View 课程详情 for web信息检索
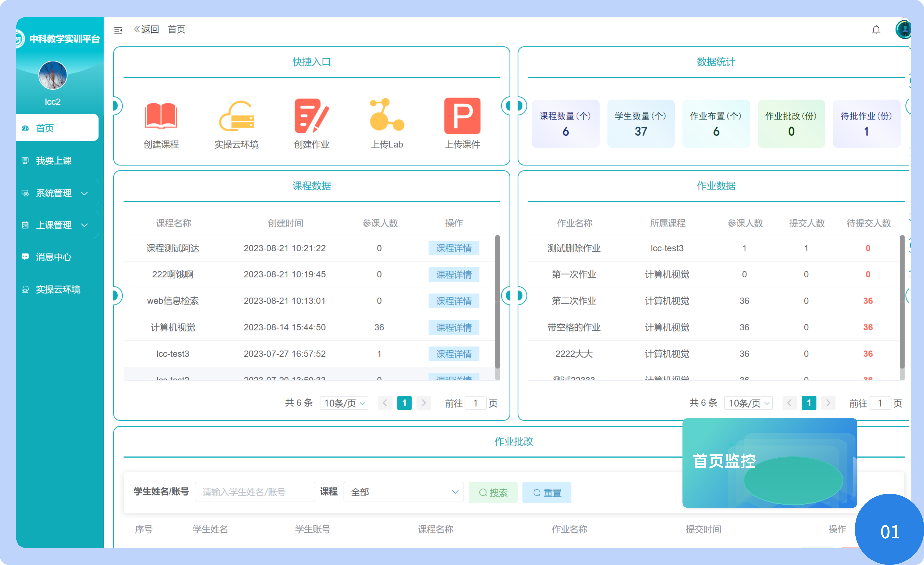This screenshot has height=565, width=924. pos(454,301)
